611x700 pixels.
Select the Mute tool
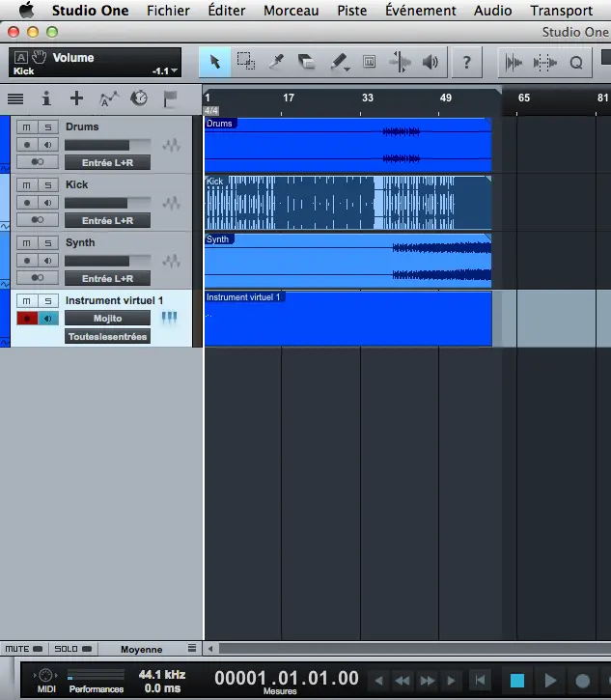pyautogui.click(x=369, y=62)
